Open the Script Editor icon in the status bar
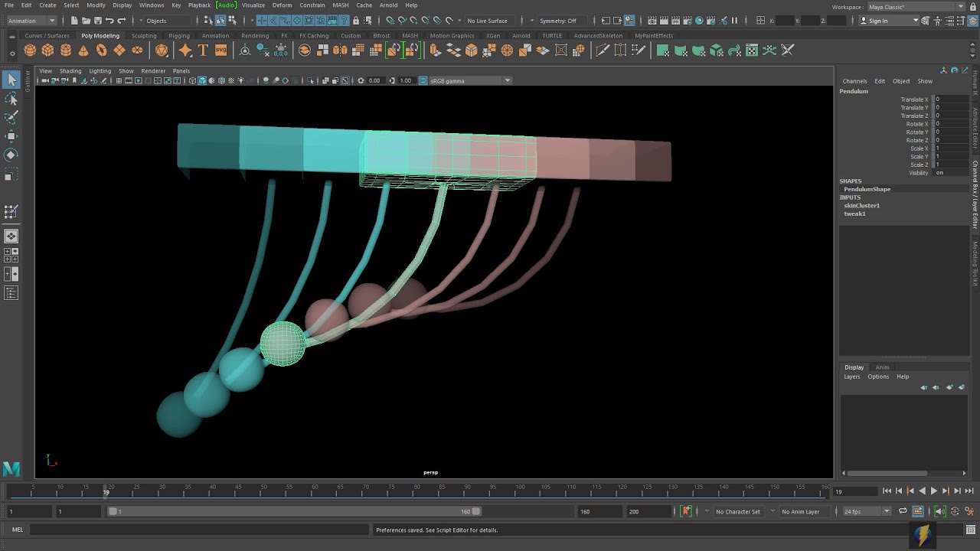 pyautogui.click(x=969, y=530)
